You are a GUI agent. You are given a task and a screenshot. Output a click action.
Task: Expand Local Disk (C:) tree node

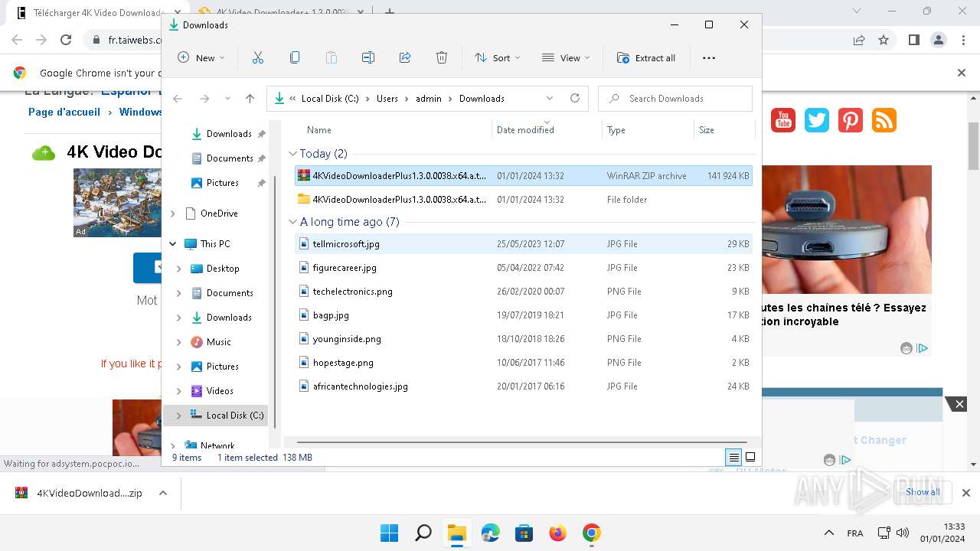[x=179, y=416]
